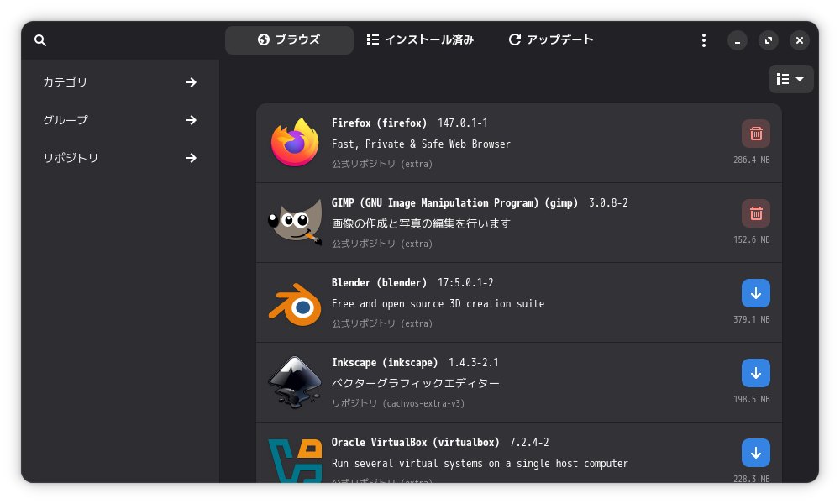Switch to the ブラウズ tab

pos(289,40)
